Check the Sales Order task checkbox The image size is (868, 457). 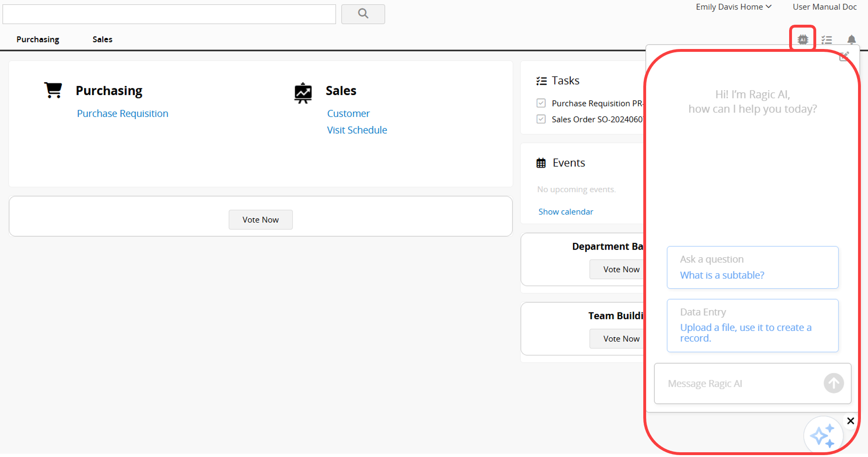[541, 119]
